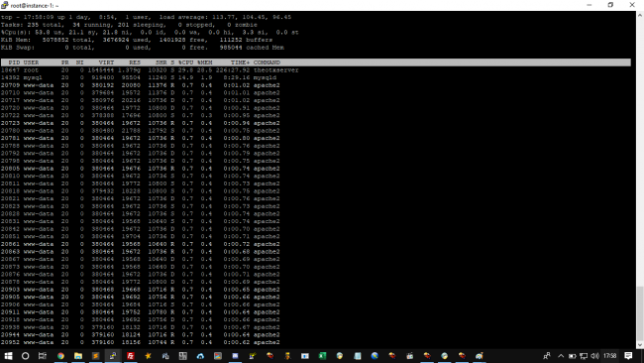Open battery status in system tray
The height and width of the screenshot is (363, 644).
(x=572, y=356)
